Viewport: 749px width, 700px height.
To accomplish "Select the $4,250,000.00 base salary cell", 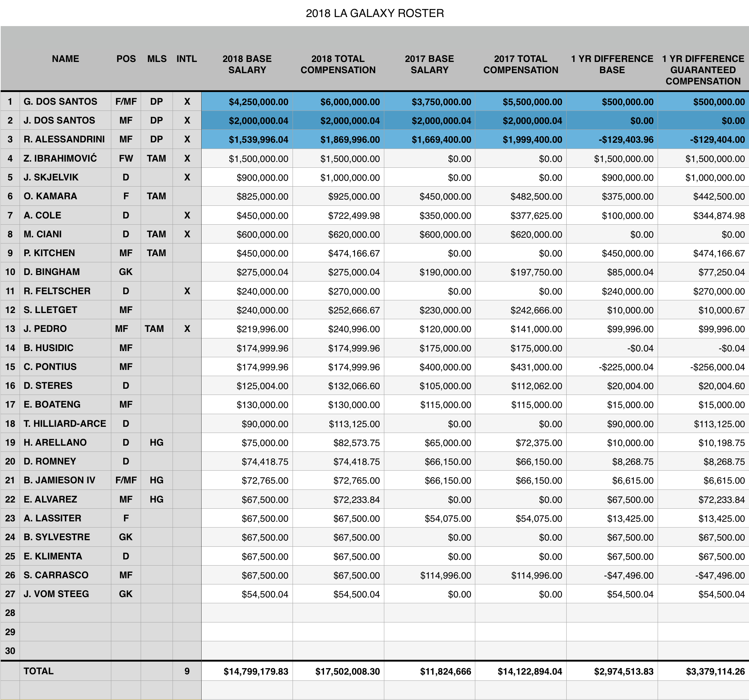I will pyautogui.click(x=247, y=102).
